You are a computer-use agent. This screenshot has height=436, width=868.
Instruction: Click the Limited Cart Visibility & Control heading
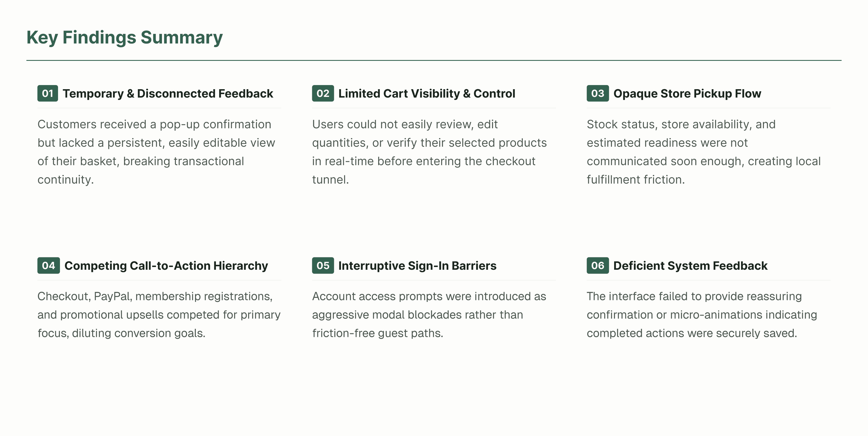[x=427, y=93]
